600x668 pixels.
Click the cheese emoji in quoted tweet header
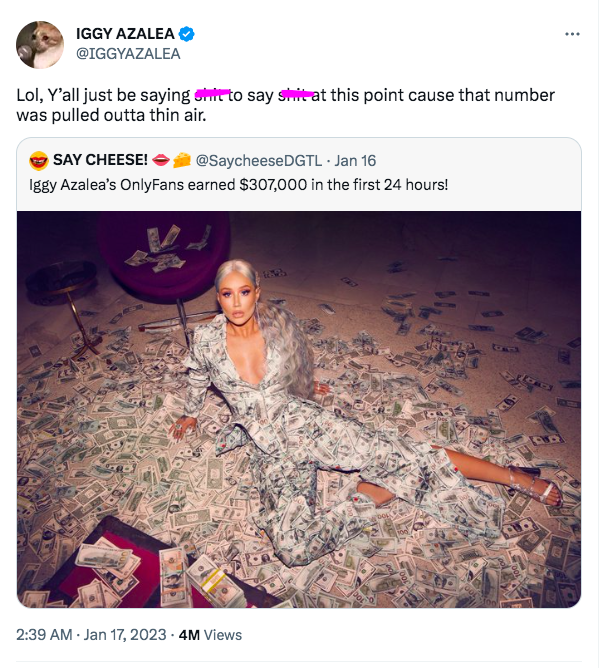(182, 160)
